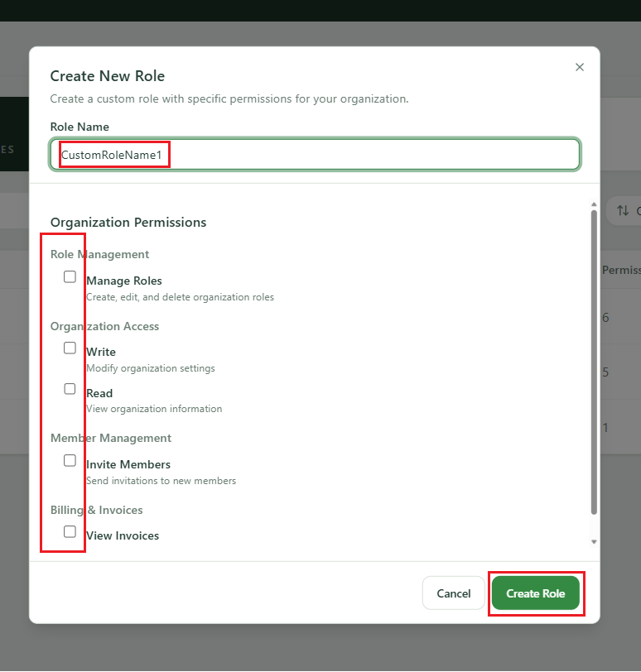Image resolution: width=641 pixels, height=672 pixels.
Task: Click the sort arrows icon behind dialog
Action: coord(623,210)
